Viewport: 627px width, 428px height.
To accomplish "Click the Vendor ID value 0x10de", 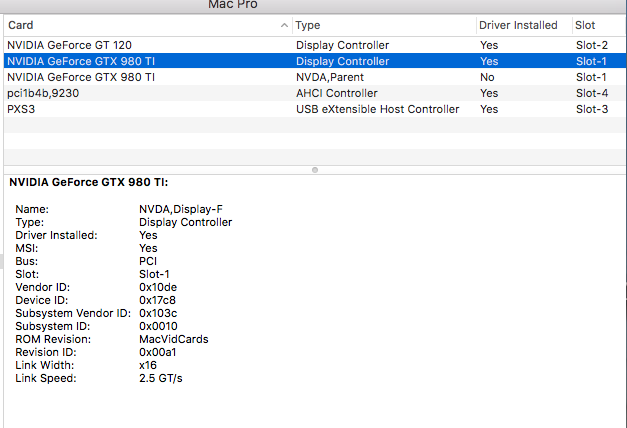I will (158, 287).
